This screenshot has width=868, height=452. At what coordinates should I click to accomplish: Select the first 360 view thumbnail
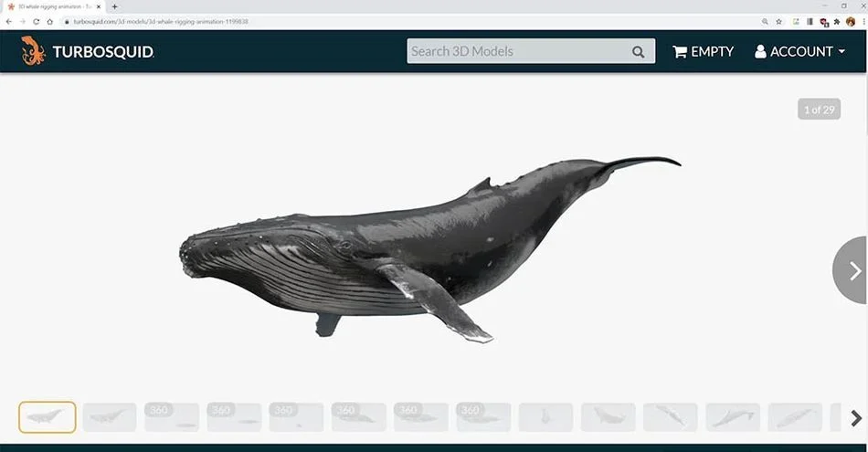pyautogui.click(x=172, y=417)
